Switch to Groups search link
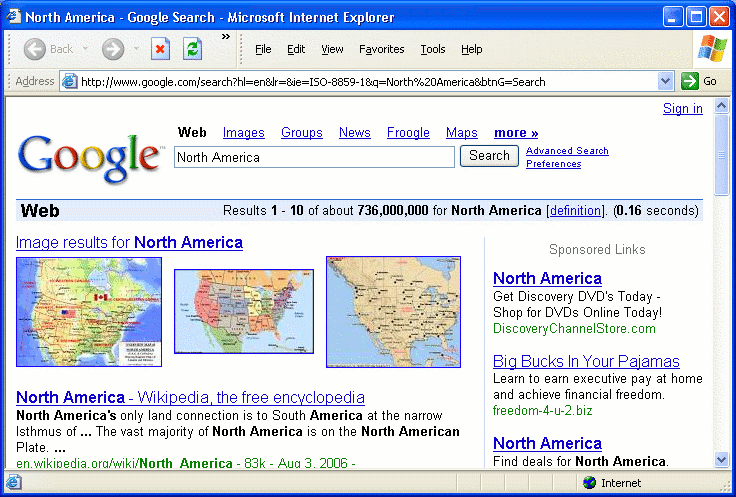The image size is (736, 497). (x=301, y=133)
